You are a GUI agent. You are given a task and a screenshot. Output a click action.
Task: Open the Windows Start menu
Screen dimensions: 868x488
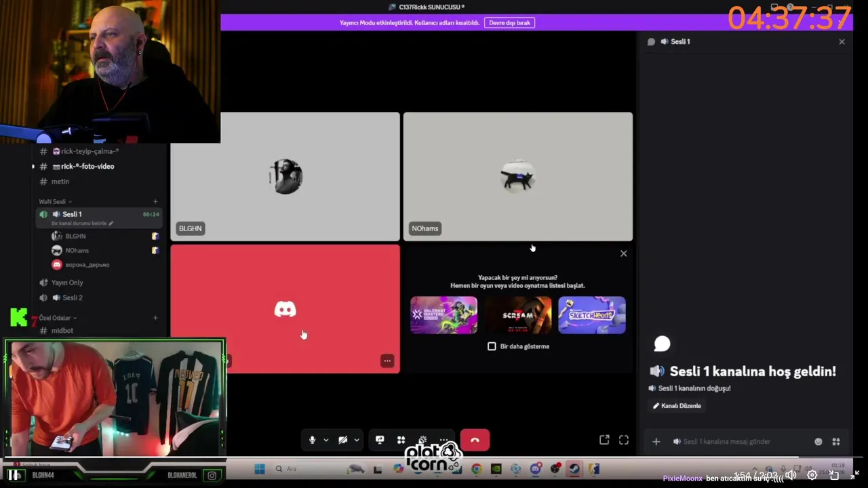click(x=260, y=468)
